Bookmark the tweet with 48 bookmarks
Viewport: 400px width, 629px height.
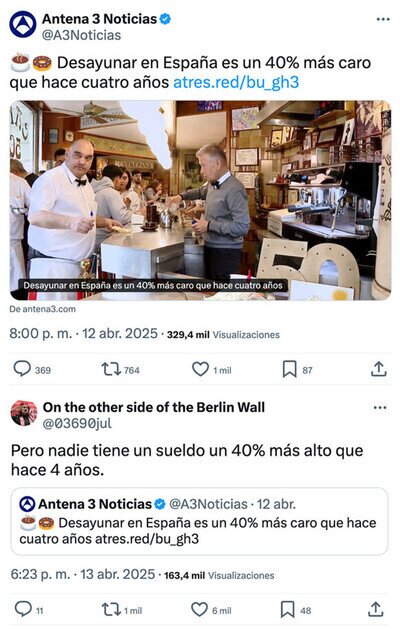pos(288,610)
